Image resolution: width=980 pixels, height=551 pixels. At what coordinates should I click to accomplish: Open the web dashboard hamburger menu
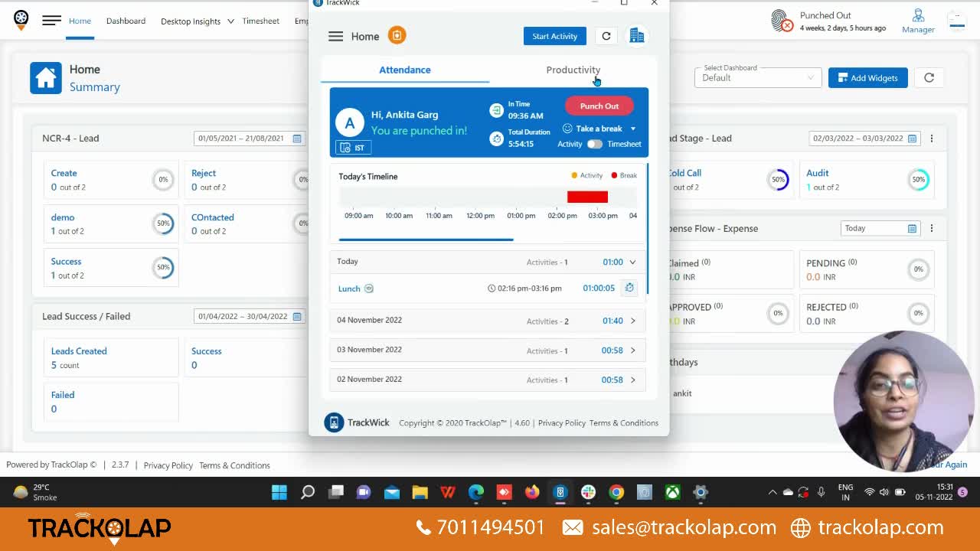[51, 21]
